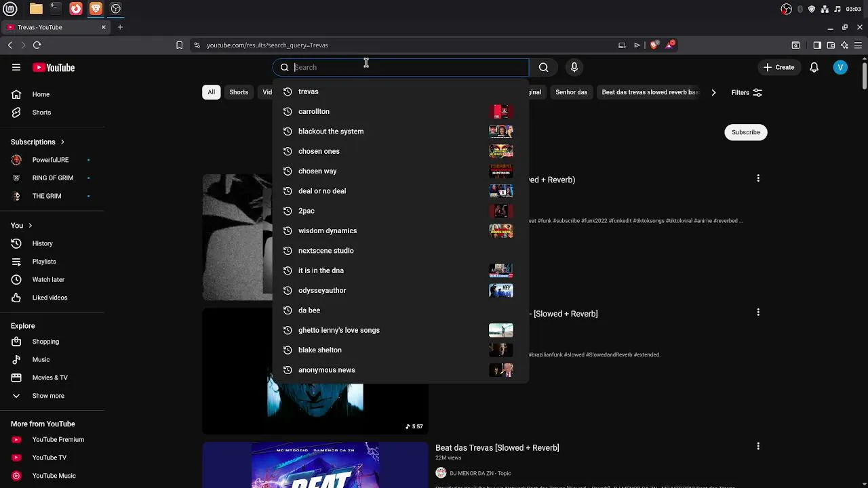The width and height of the screenshot is (868, 488).
Task: Select the Shorts filter chip
Action: click(239, 92)
